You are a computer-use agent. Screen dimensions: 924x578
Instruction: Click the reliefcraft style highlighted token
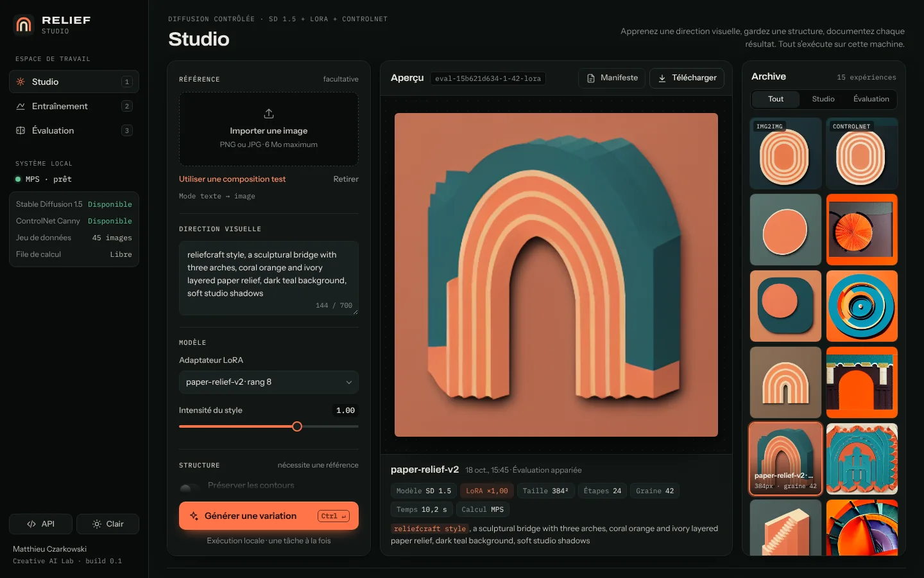click(430, 529)
